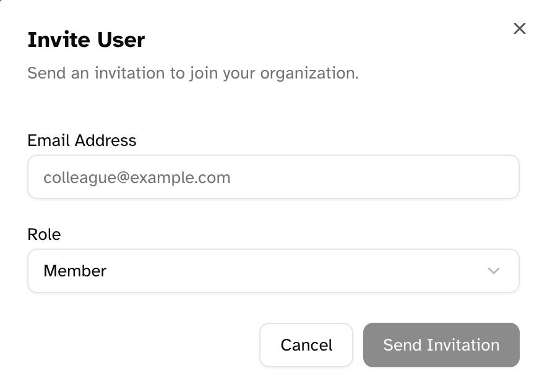This screenshot has height=392, width=542.
Task: Click the invitation subtitle text
Action: click(x=194, y=73)
